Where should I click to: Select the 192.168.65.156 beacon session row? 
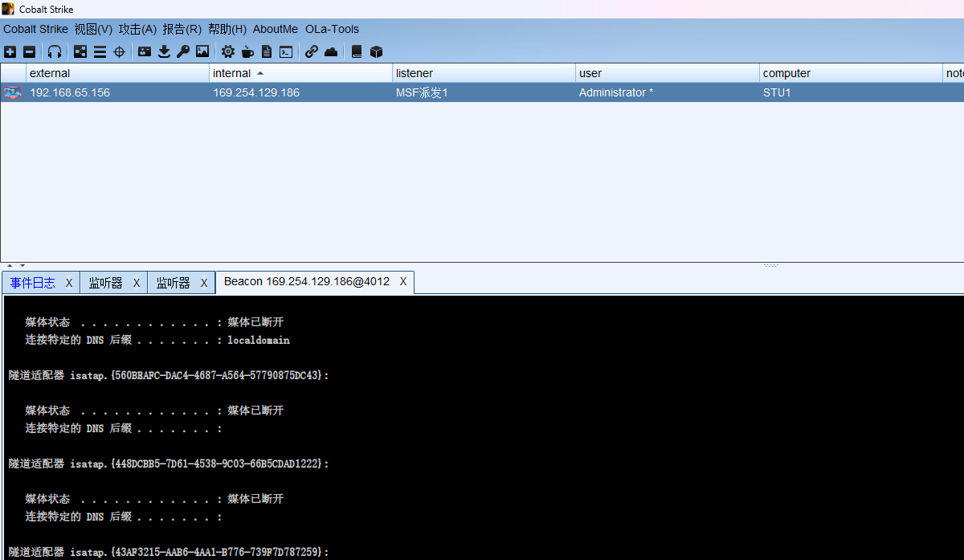70,92
